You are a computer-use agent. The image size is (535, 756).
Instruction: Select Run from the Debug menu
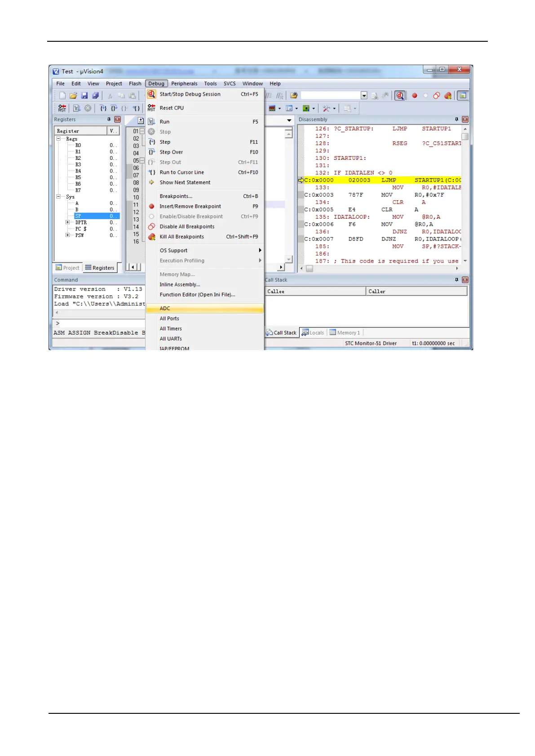205,122
